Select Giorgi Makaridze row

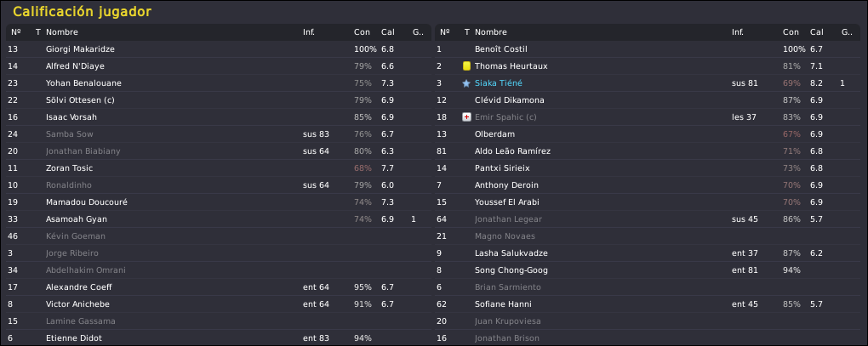pyautogui.click(x=218, y=49)
